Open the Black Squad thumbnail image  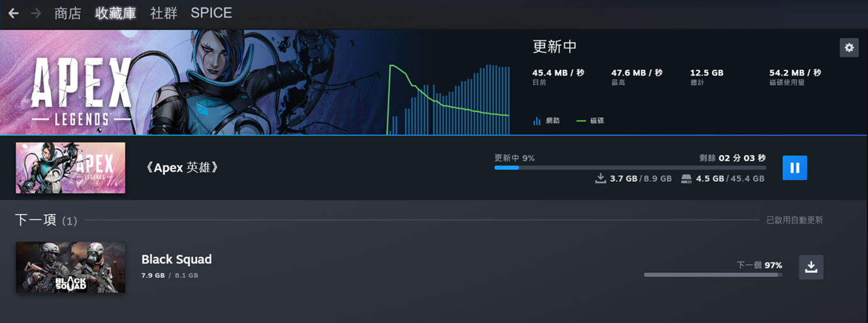click(70, 267)
